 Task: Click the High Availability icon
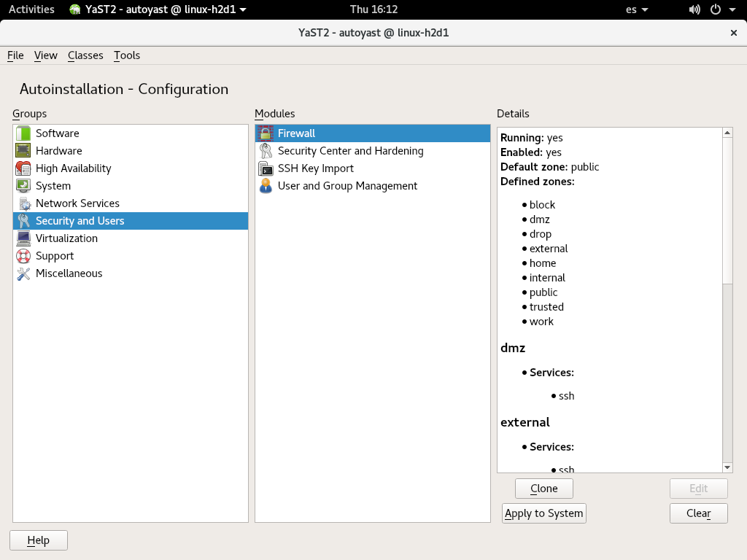coord(23,168)
